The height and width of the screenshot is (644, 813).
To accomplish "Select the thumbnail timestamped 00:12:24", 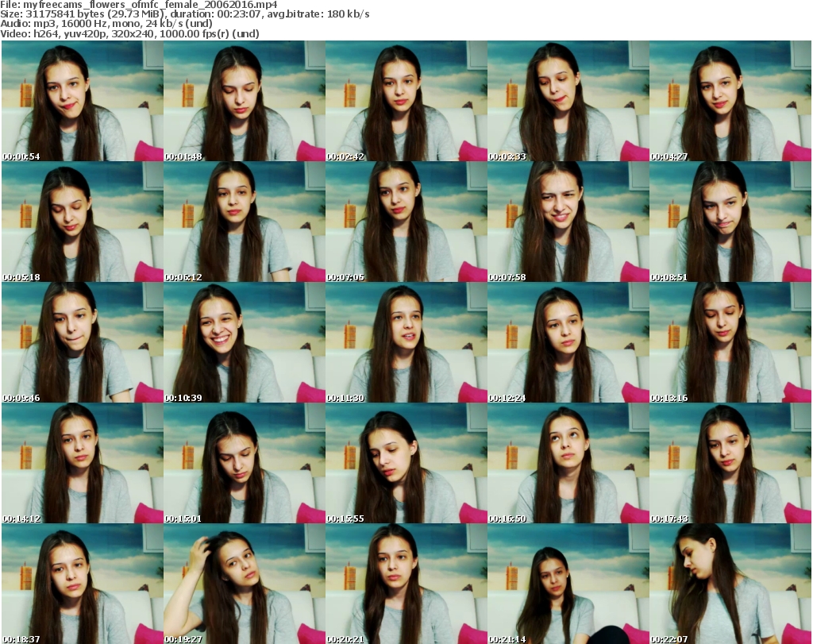I will click(x=568, y=343).
